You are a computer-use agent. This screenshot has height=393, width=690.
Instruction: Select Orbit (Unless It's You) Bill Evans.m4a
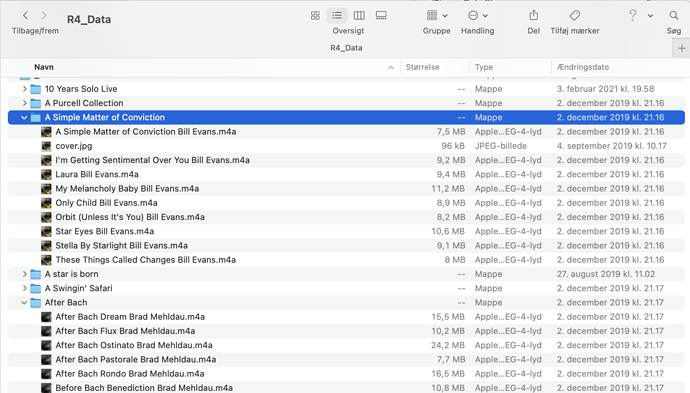(x=130, y=217)
